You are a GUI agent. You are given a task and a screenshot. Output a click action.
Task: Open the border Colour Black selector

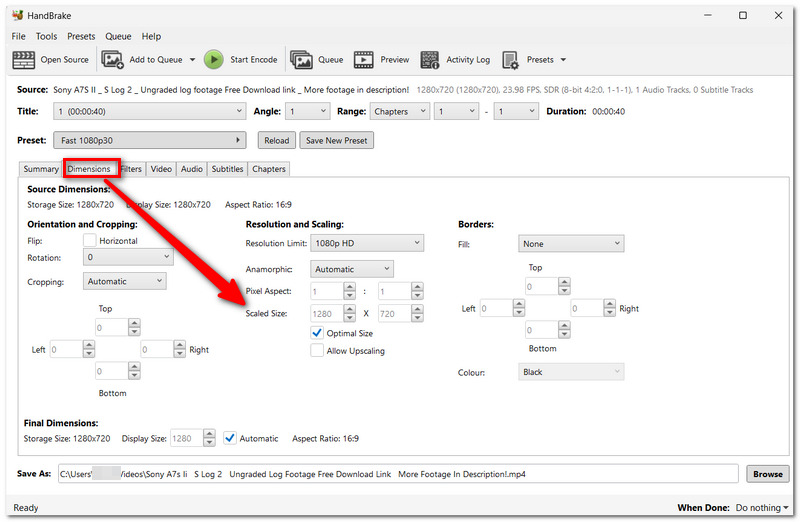(571, 372)
